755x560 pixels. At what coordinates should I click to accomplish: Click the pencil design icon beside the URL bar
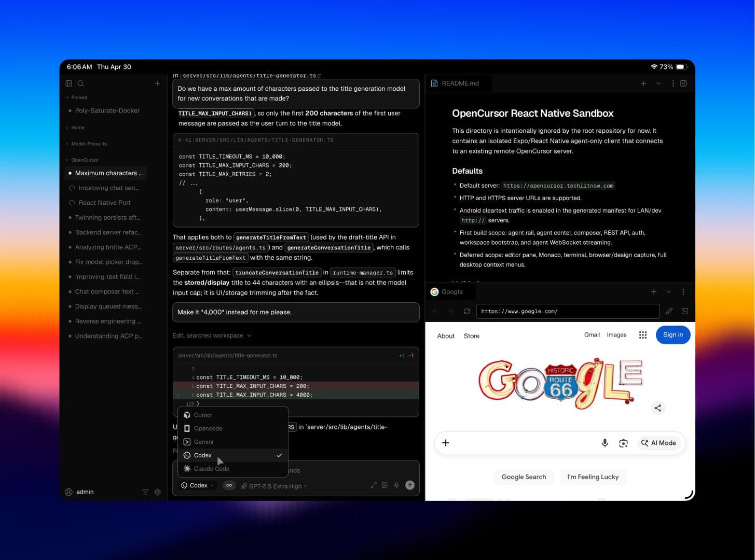click(669, 311)
